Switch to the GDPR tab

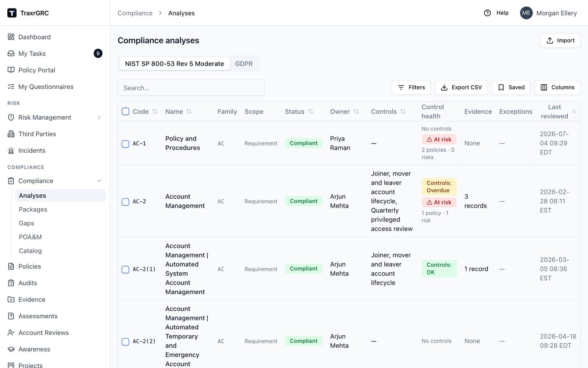click(244, 64)
